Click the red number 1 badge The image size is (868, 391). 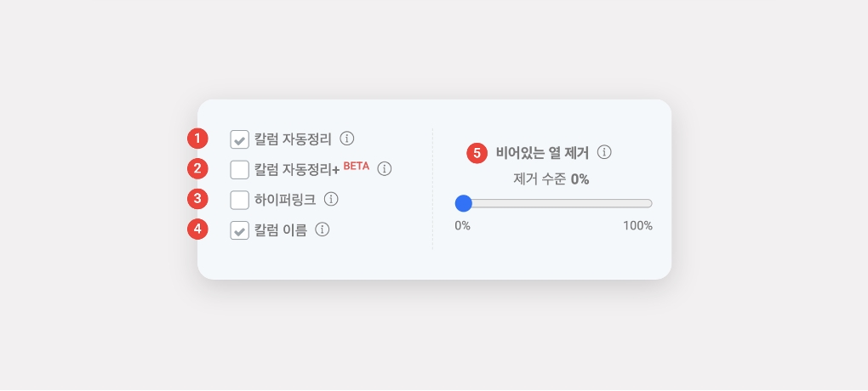[x=197, y=139]
